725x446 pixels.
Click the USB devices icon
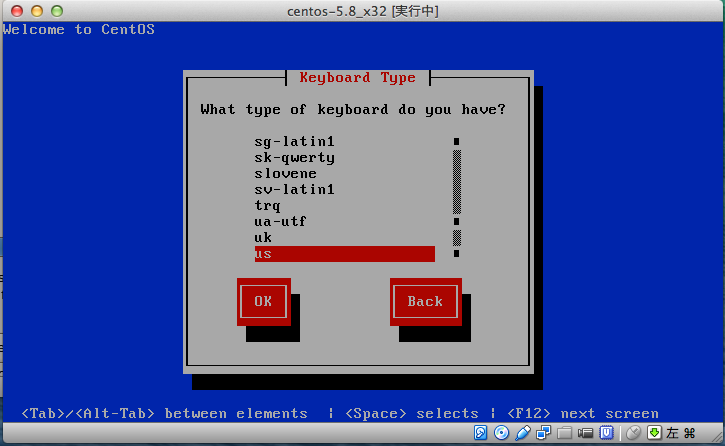pyautogui.click(x=522, y=433)
